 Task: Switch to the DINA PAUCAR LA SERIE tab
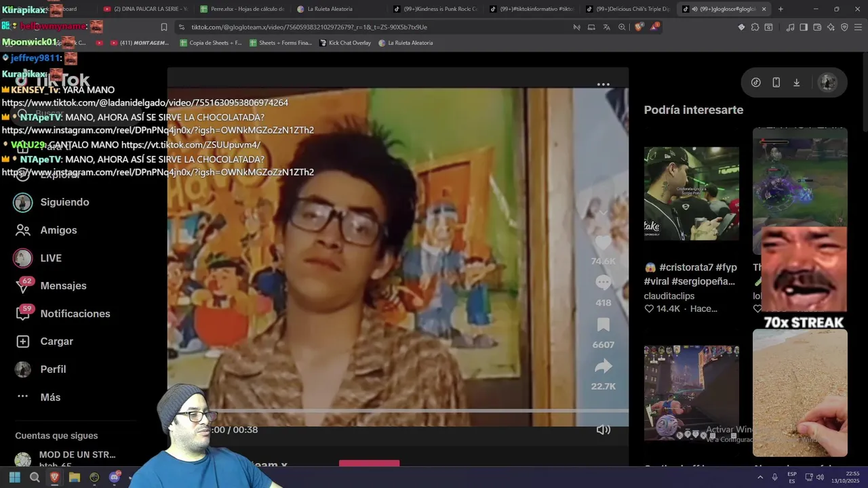pos(145,9)
